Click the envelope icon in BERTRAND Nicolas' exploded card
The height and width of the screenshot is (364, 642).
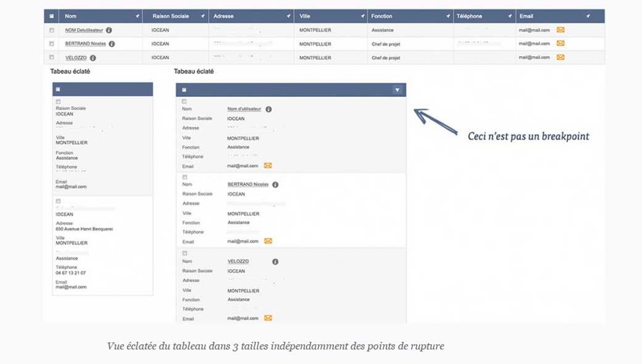267,241
